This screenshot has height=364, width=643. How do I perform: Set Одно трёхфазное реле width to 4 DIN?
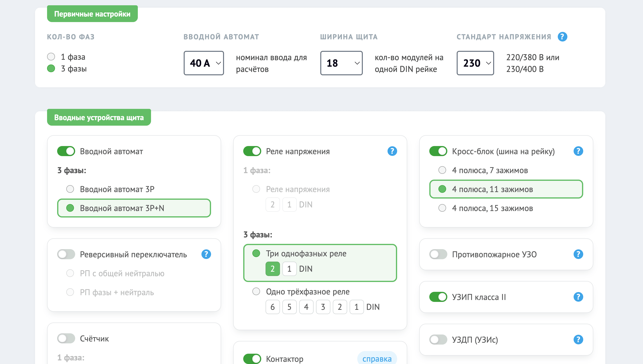pyautogui.click(x=306, y=307)
